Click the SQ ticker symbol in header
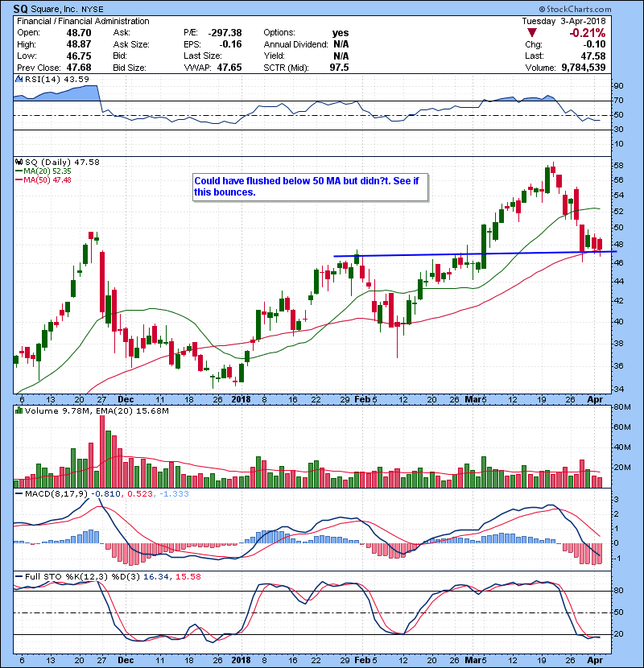Screen dimensions: 644x668 pos(20,9)
